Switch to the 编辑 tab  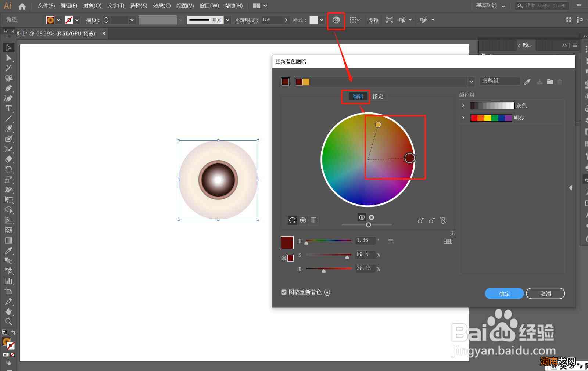(358, 96)
